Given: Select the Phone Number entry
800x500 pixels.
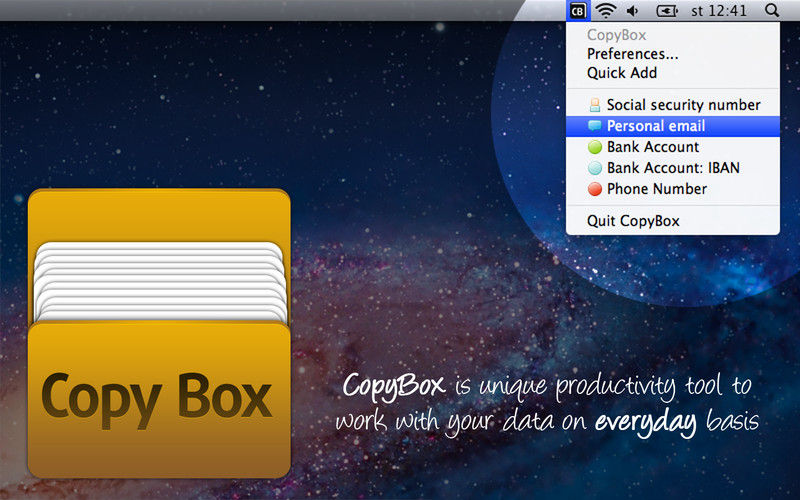Looking at the screenshot, I should 672,189.
